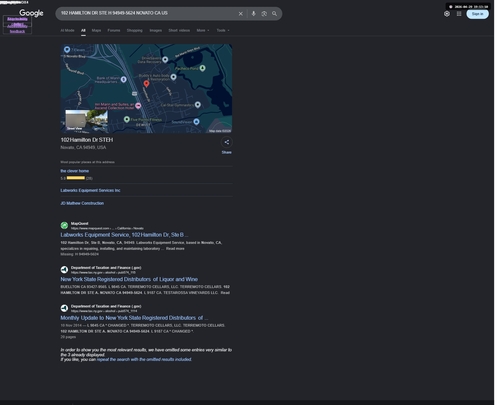The image size is (500, 405).
Task: Click the DriveSavers Data Recovery marker
Action: pos(165,60)
